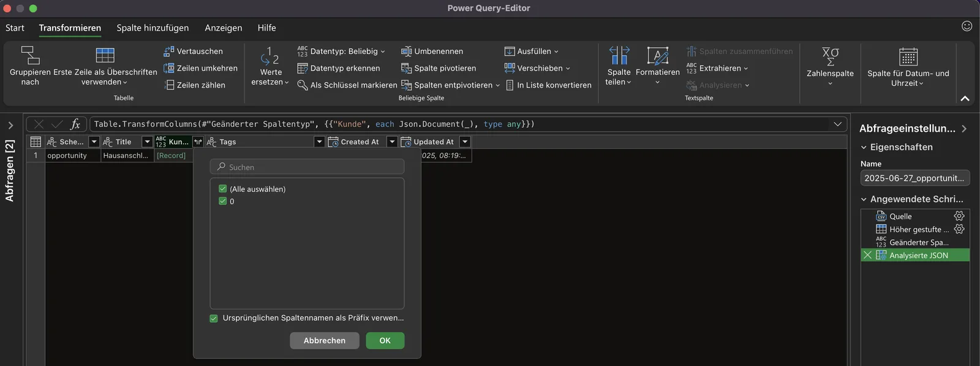The image size is (980, 366).
Task: Click the fx function icon
Action: (x=75, y=124)
